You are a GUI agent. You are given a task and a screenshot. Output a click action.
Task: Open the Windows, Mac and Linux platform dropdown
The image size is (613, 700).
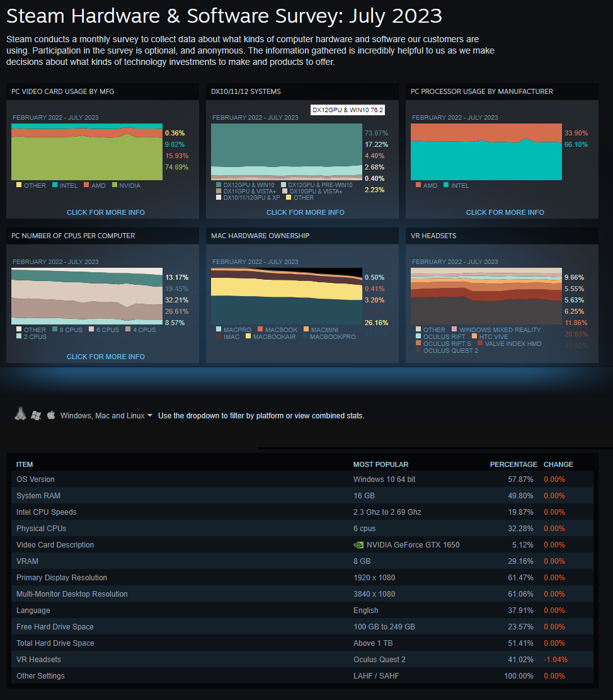106,416
